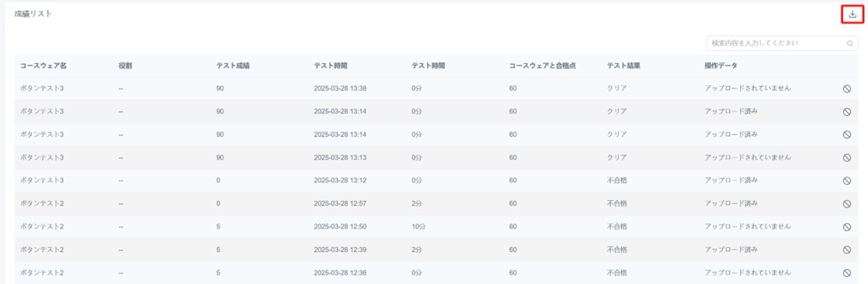Click the prohibit icon for the 13:38 row
This screenshot has height=284, width=868.
[846, 88]
